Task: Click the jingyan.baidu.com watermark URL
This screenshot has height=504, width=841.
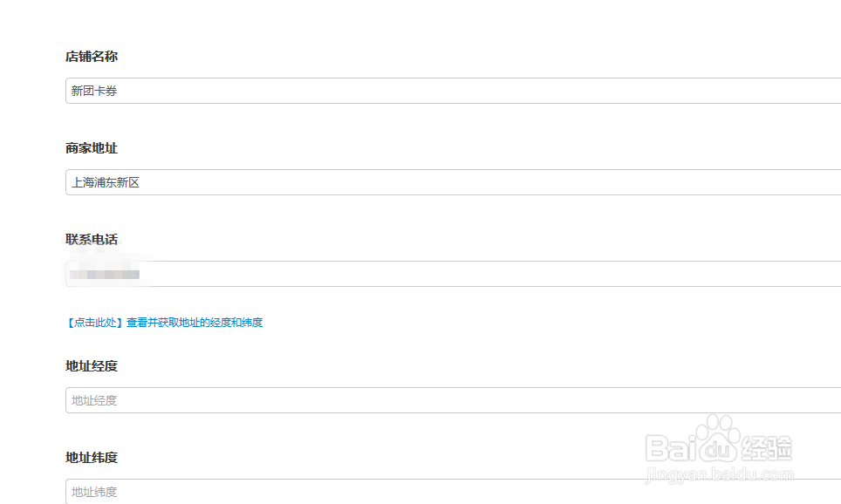Action: (720, 476)
